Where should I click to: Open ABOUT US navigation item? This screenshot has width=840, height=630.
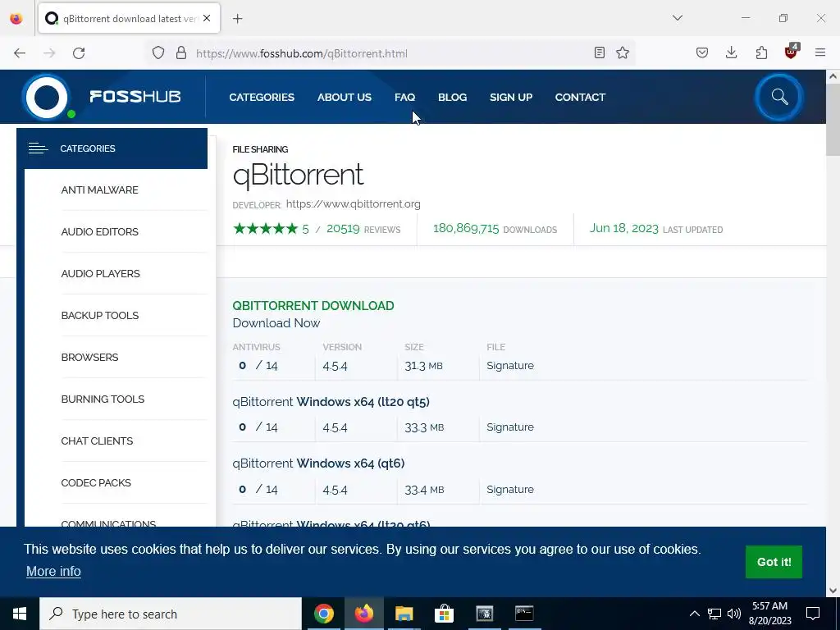click(x=344, y=98)
